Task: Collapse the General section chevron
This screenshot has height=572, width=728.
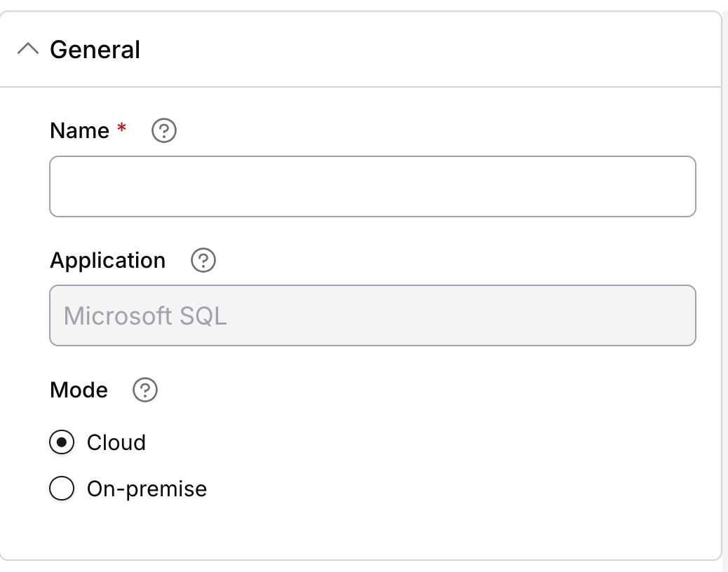Action: [28, 50]
